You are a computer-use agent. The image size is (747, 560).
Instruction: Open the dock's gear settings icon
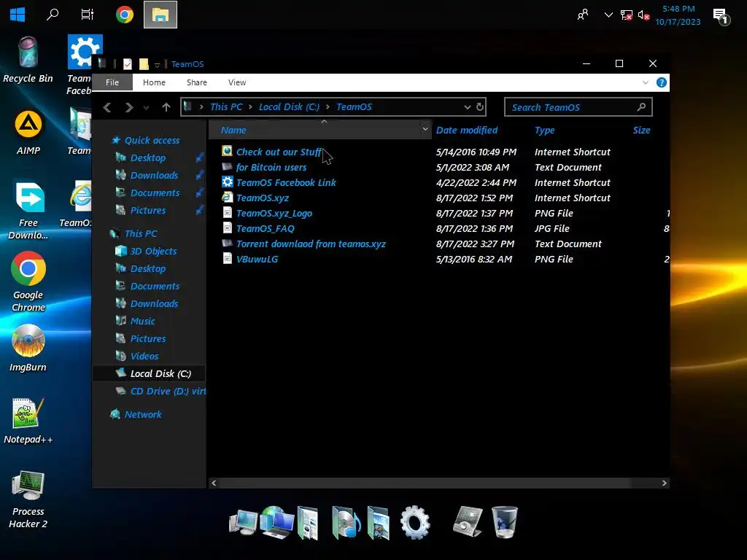(x=415, y=522)
